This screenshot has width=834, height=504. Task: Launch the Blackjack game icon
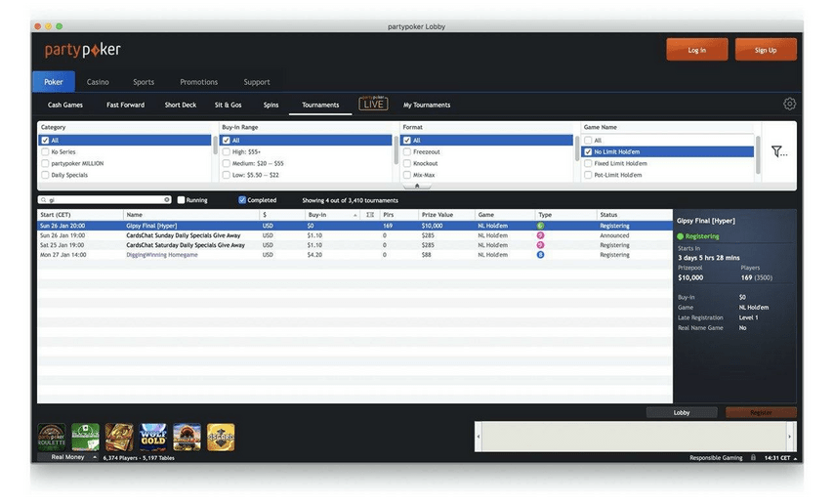point(85,437)
